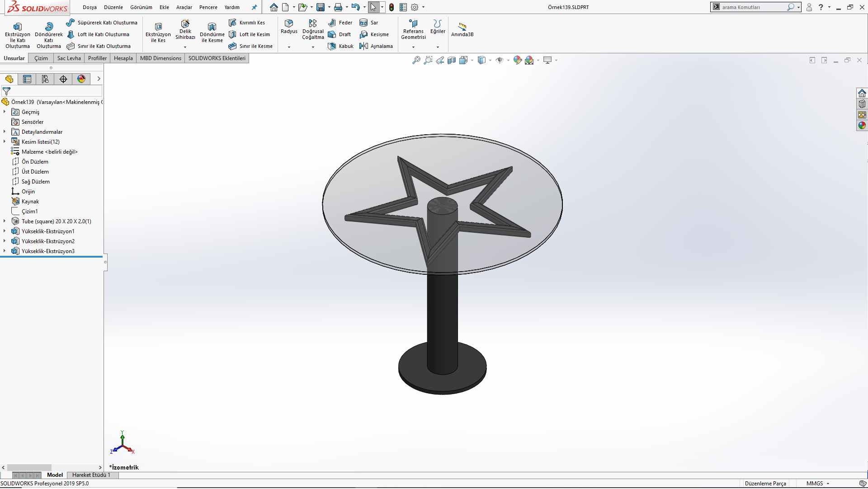
Task: Click Zoom to Fit view icon
Action: click(x=416, y=60)
